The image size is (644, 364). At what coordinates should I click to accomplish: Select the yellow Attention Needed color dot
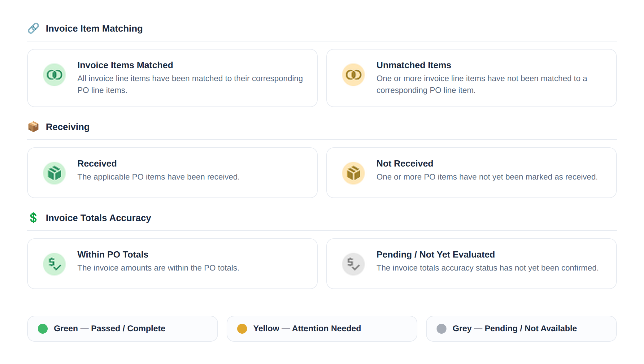[242, 328]
